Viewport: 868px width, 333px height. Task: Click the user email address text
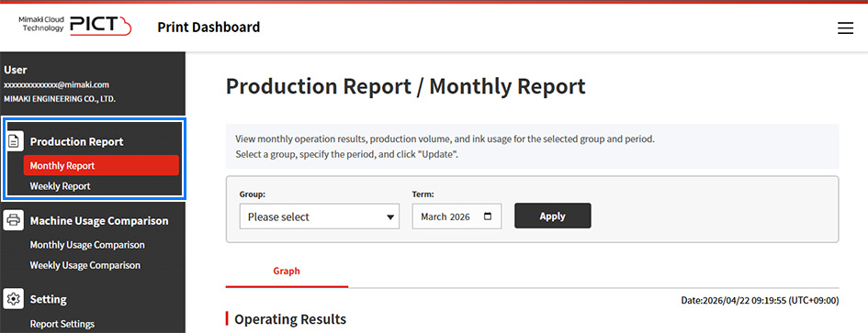[x=56, y=85]
